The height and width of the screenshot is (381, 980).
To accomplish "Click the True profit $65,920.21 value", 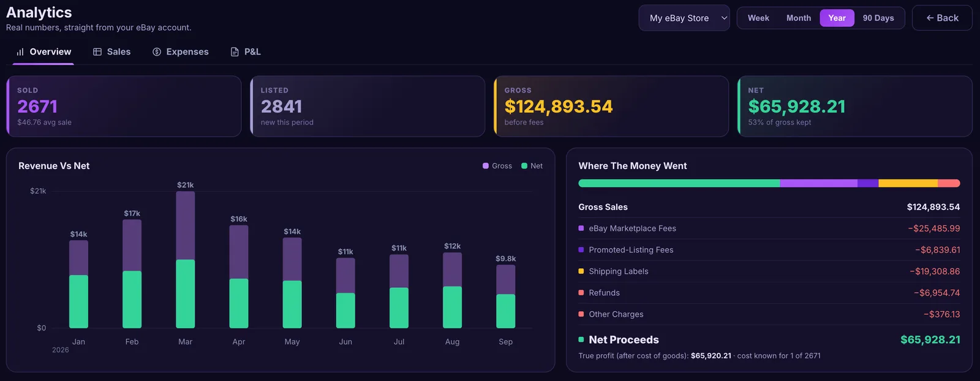I will 710,356.
